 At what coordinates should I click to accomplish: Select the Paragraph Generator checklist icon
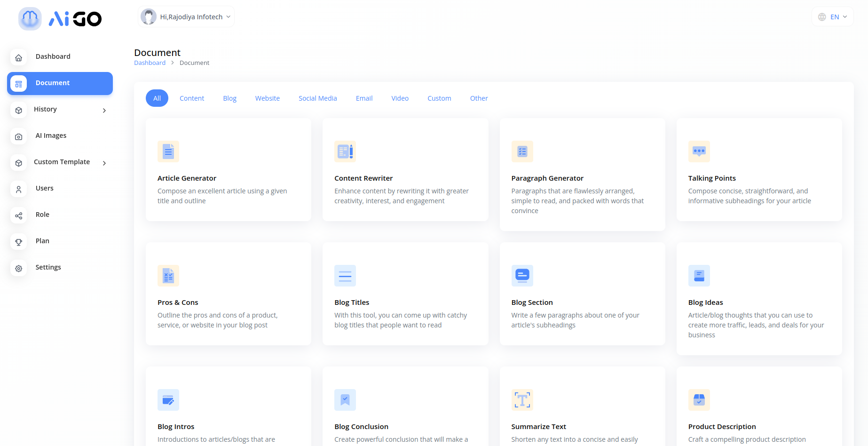(522, 151)
